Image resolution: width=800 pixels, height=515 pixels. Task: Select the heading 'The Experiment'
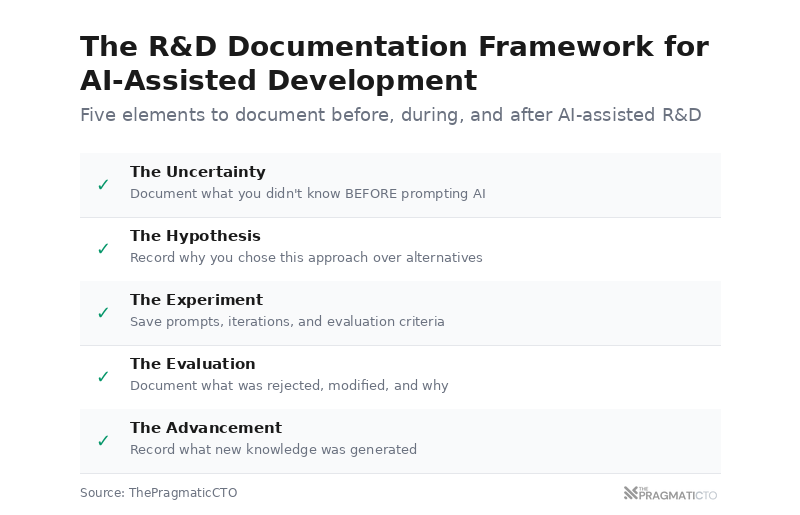pos(196,300)
